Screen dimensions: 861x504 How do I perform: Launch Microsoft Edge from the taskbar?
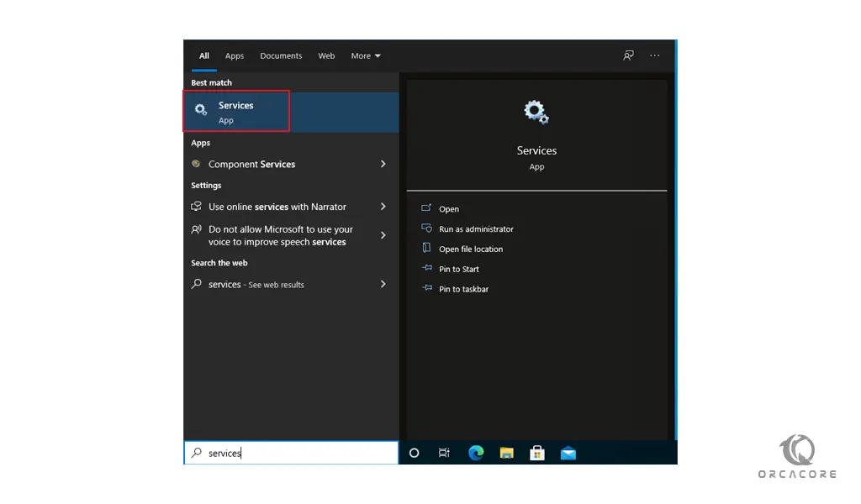[x=476, y=453]
